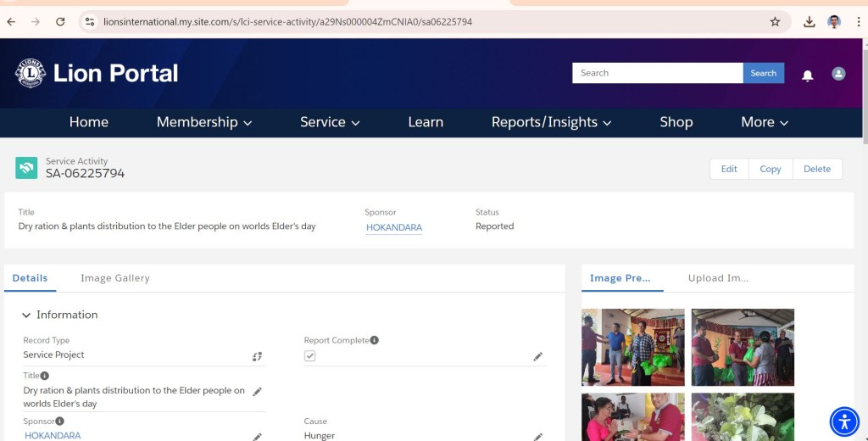868x441 pixels.
Task: Open first preview image thumbnail
Action: 632,348
